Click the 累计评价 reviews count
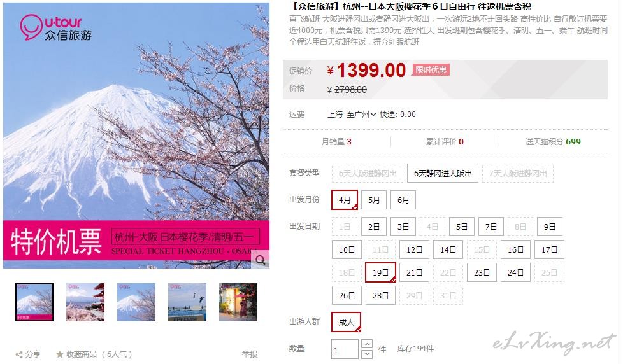Screen dimensions: 623x364 coord(445,142)
